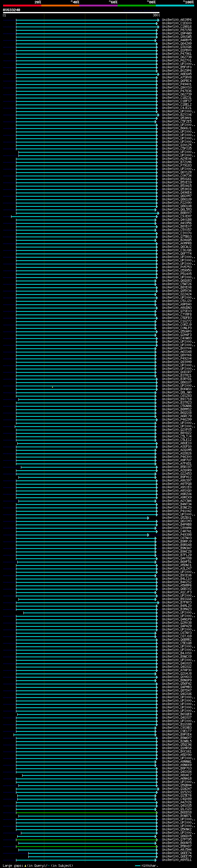Click the green ~80% identity legend segment
The height and width of the screenshot is (868, 197).
(x=137, y=6)
